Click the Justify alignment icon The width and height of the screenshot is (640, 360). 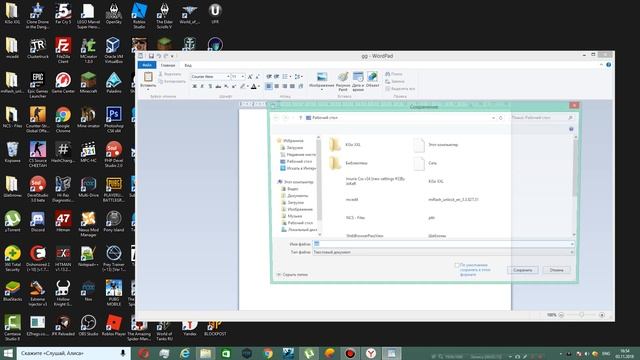click(x=292, y=86)
